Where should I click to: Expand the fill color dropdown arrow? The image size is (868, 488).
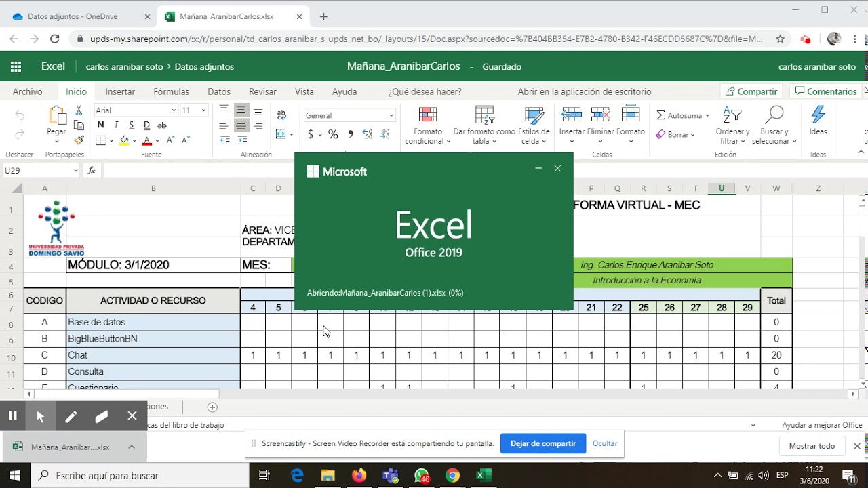(x=134, y=141)
